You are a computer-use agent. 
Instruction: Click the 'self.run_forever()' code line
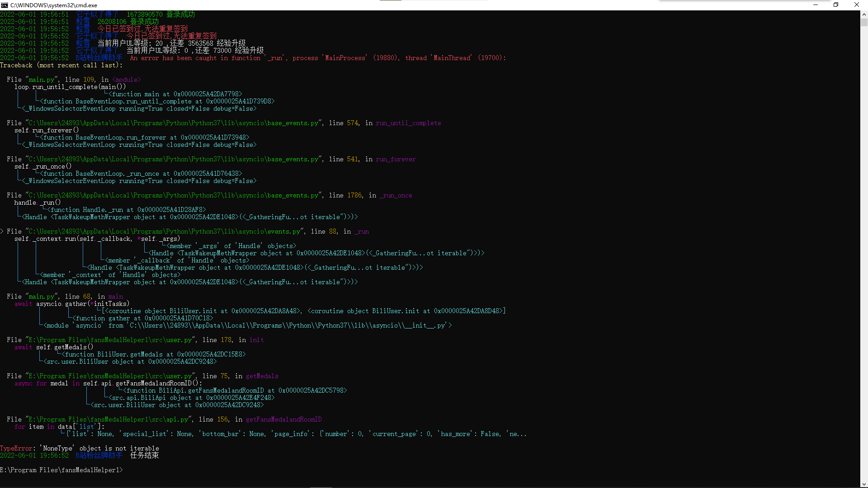(47, 130)
